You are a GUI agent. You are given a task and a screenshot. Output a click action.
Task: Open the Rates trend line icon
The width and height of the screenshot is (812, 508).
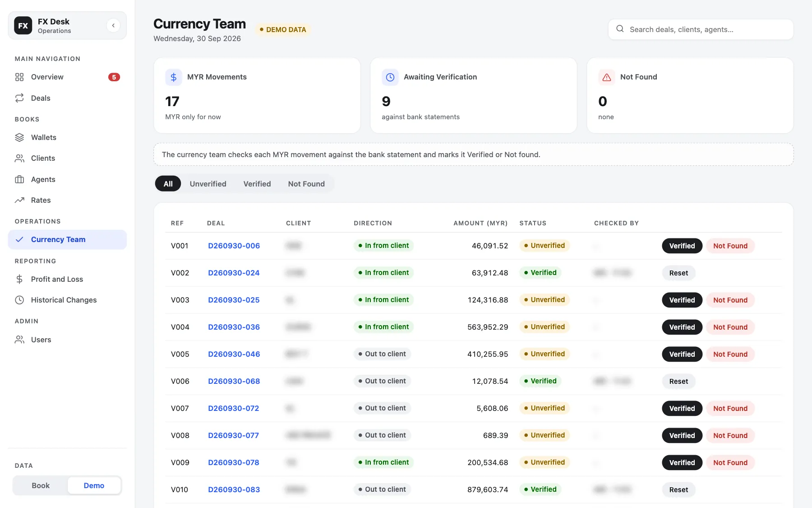(x=19, y=200)
